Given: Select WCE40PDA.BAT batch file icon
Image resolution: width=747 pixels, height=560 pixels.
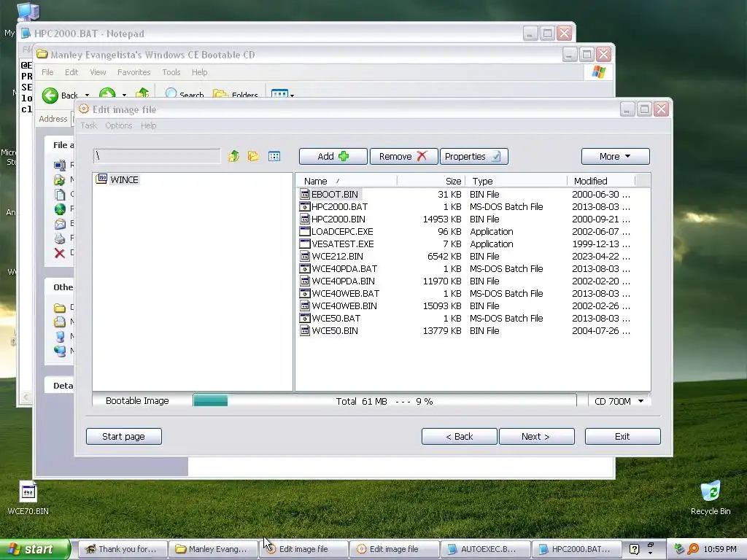Looking at the screenshot, I should pos(305,268).
